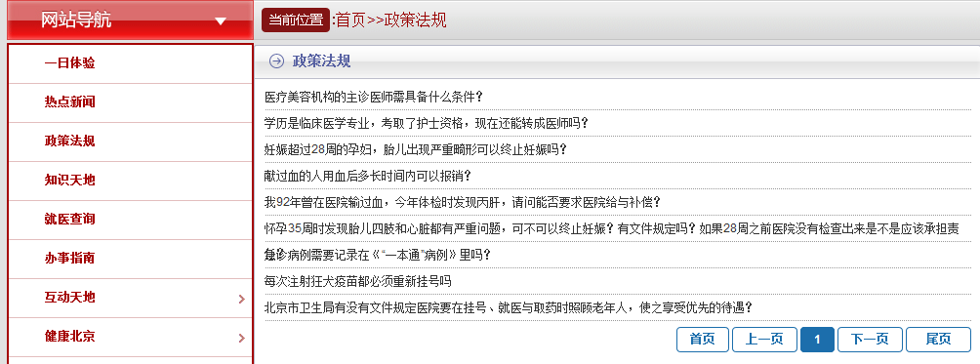The image size is (980, 364).
Task: Open article on 妊娠超过28周 fetal deformity
Action: tap(416, 150)
